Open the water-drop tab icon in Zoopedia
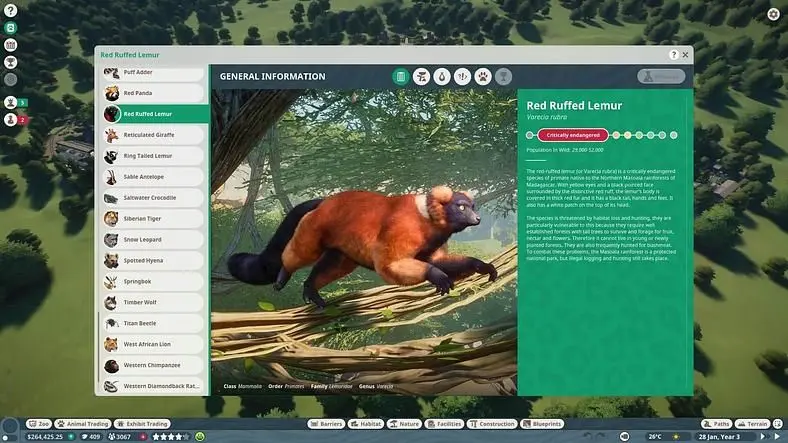Screen dimensions: 788x443 pyautogui.click(x=442, y=76)
